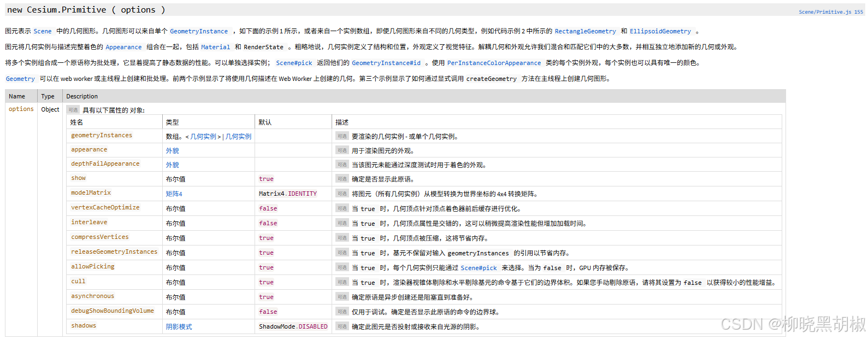This screenshot has height=339, width=868.
Task: Click the 姓名 column header
Action: click(x=77, y=122)
